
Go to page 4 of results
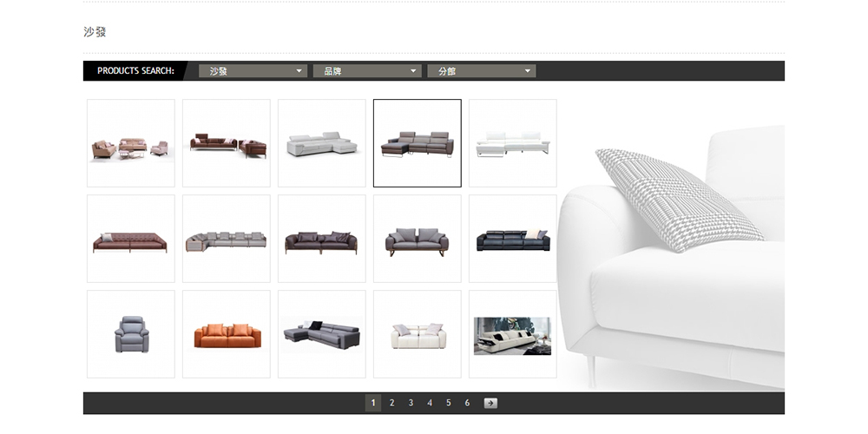click(x=430, y=403)
